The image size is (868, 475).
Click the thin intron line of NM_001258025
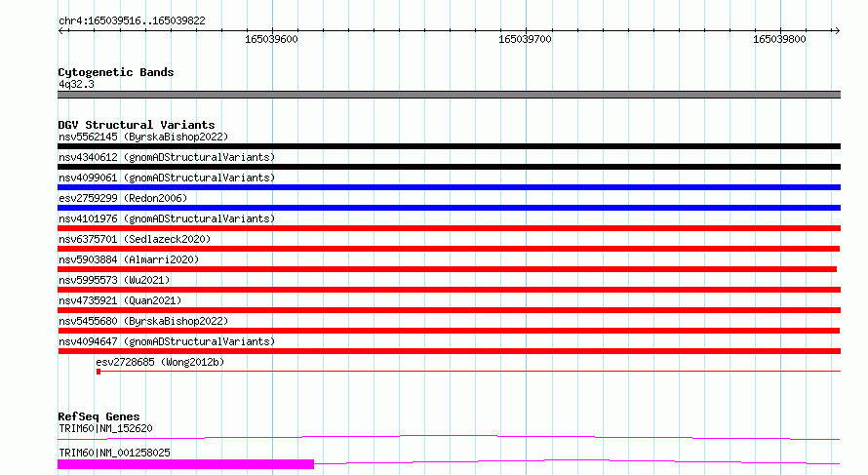(x=576, y=461)
